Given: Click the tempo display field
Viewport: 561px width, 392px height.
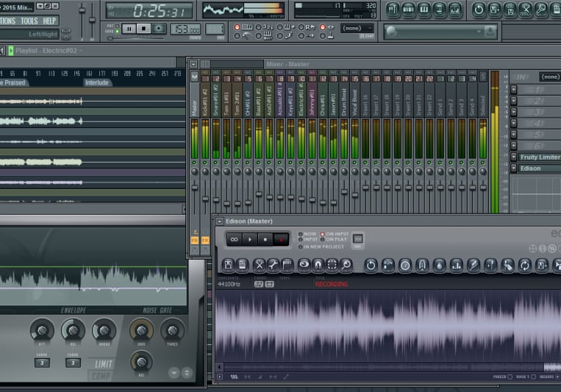Looking at the screenshot, I should (185, 29).
